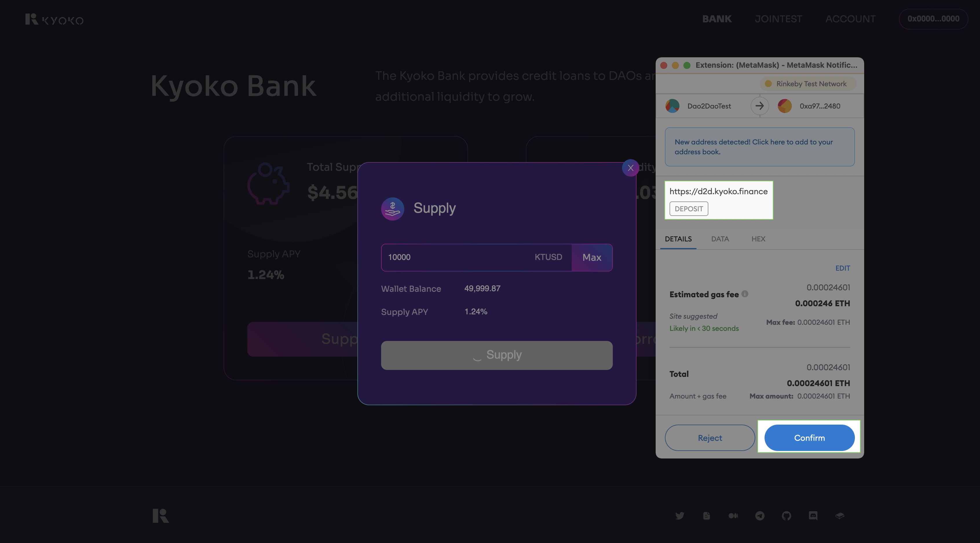
Task: Click the Kyoko logo in header
Action: (54, 19)
